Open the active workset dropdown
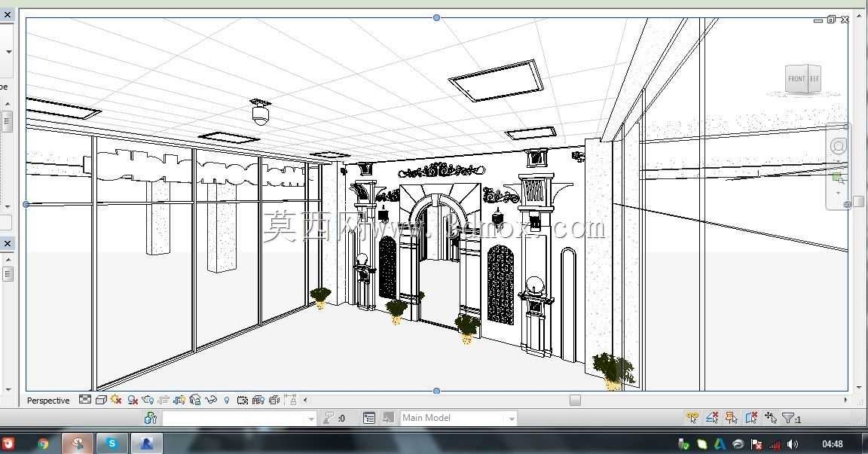This screenshot has height=454, width=868. [311, 419]
